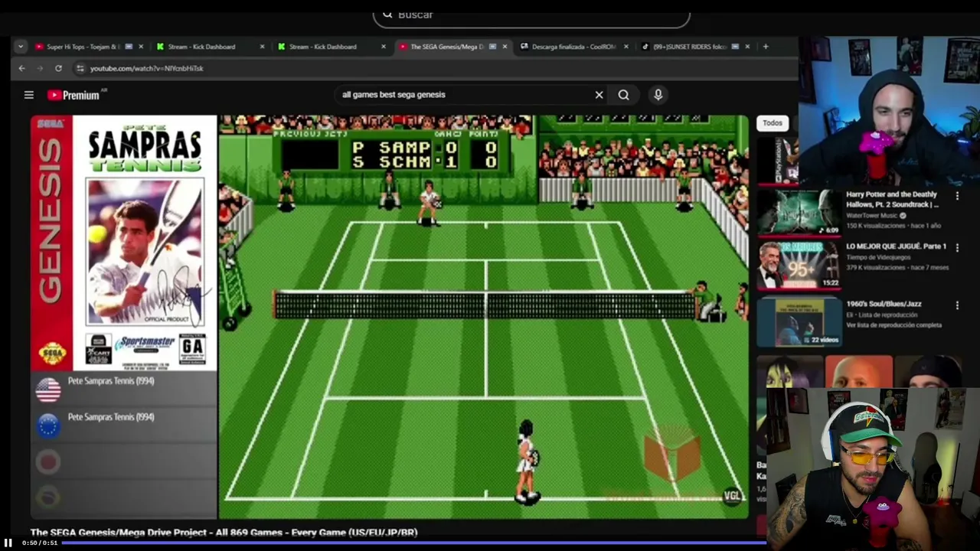The width and height of the screenshot is (980, 551).
Task: Pause the outer video with the pause button
Action: (x=8, y=543)
